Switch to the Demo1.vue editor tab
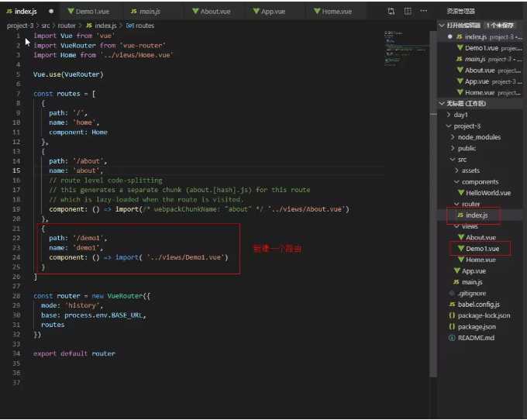527x420 pixels. click(x=88, y=12)
